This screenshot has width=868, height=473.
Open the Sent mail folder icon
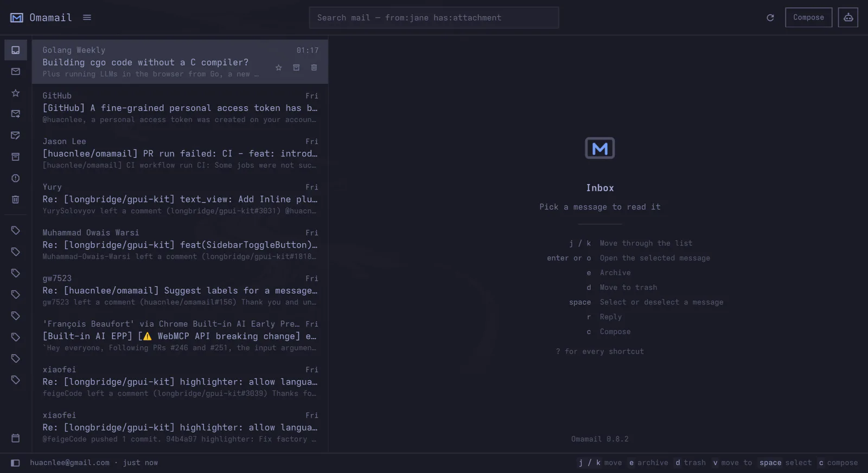pos(16,114)
